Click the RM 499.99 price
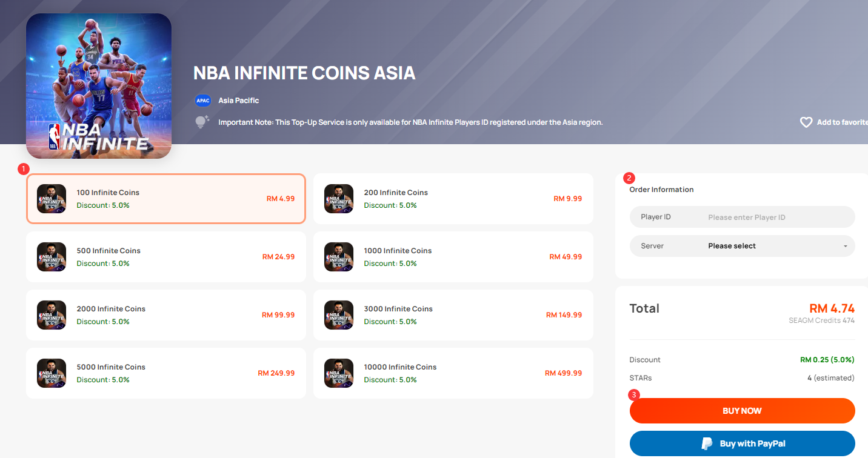This screenshot has height=458, width=868. (x=564, y=373)
